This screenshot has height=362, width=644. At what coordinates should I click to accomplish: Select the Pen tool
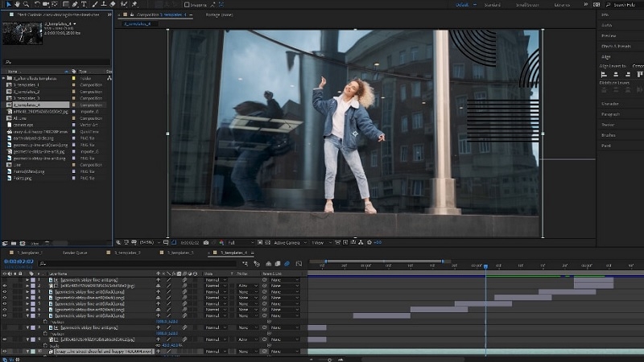click(75, 4)
